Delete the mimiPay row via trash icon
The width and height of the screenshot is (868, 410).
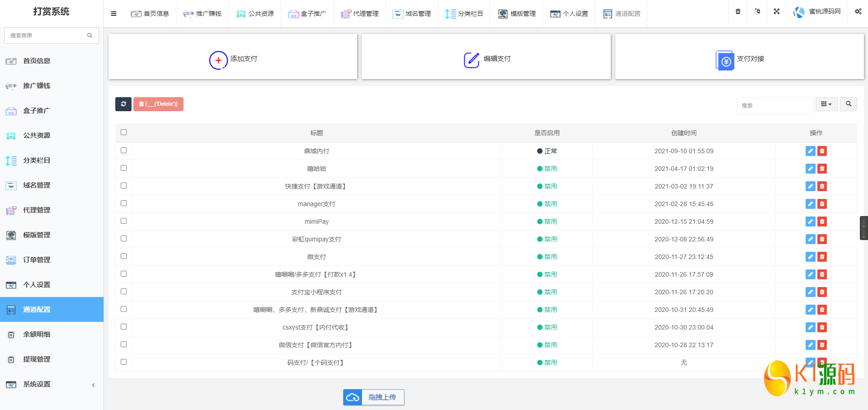pos(822,221)
